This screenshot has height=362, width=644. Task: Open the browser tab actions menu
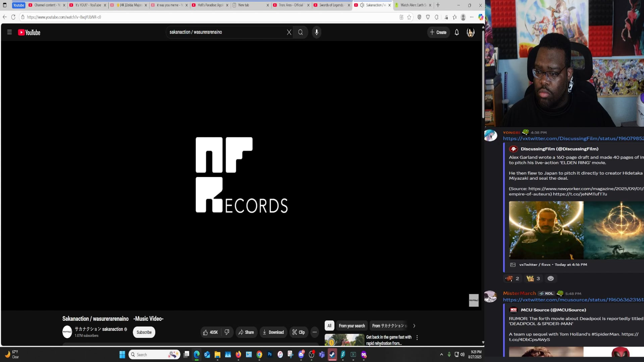click(5, 5)
